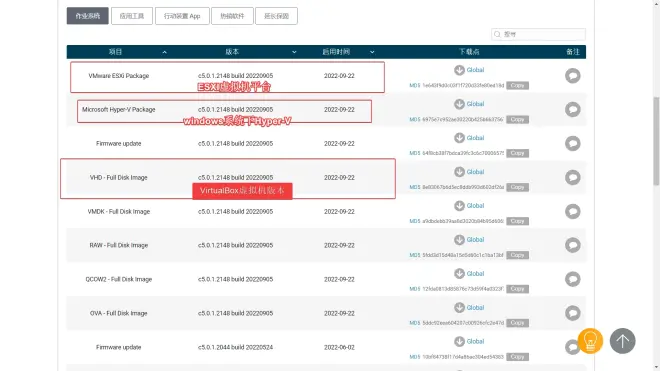Download OVA - Full Disk Image via icon
Viewport: 660px width, 371px height.
[x=459, y=308]
